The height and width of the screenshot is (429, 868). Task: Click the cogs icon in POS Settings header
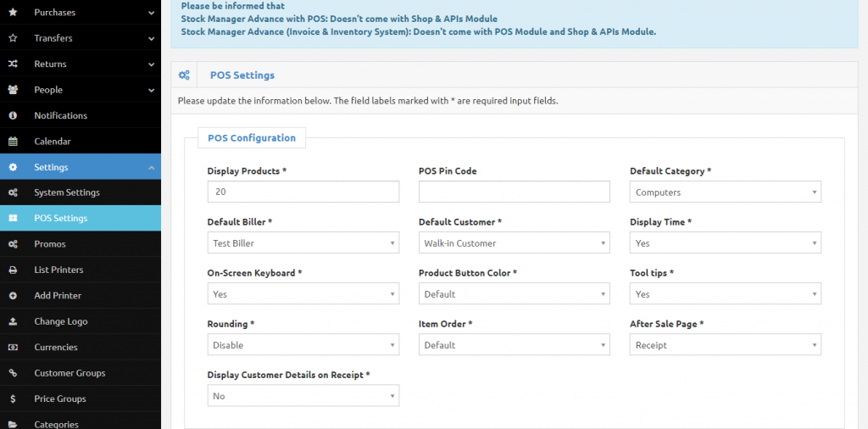click(184, 75)
